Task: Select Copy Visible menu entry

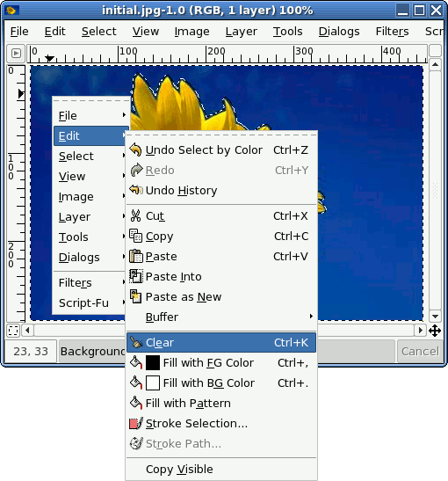Action: (x=221, y=469)
